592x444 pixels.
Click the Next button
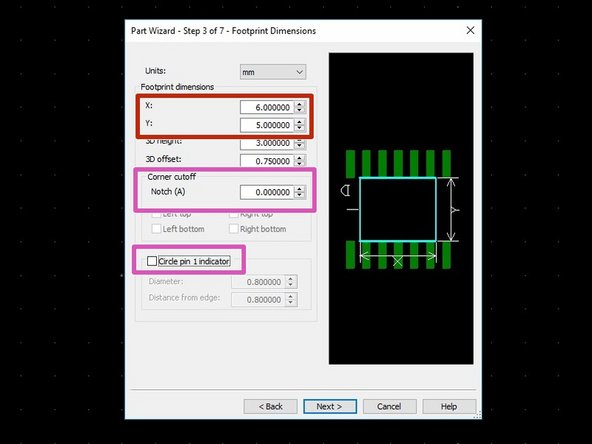330,407
